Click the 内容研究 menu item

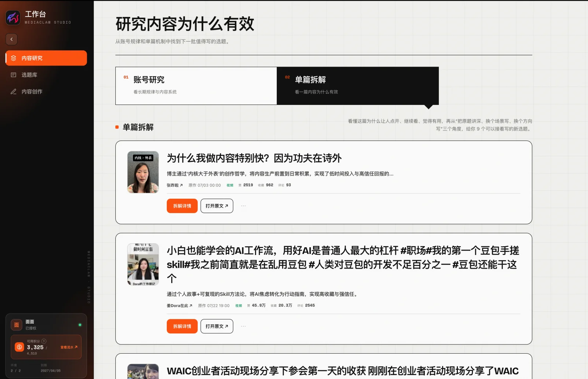pyautogui.click(x=46, y=58)
